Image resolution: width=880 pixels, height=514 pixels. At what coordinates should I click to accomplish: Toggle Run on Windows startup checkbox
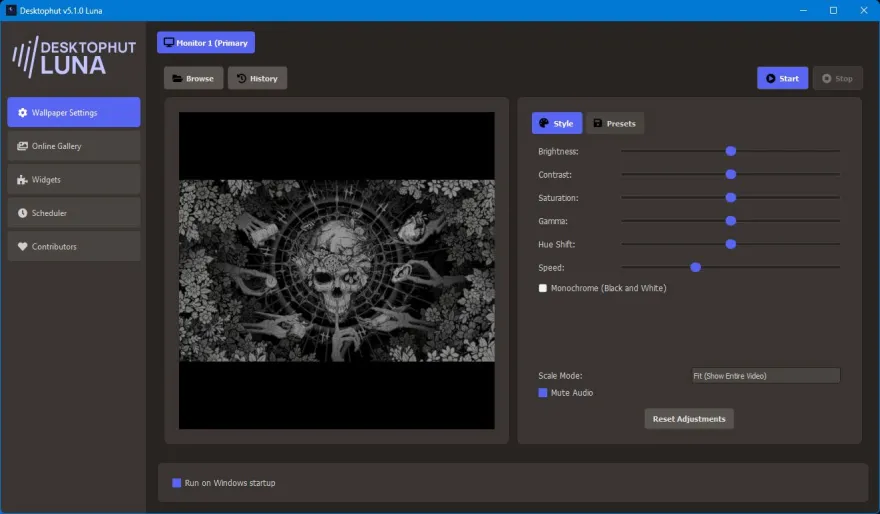[x=177, y=483]
